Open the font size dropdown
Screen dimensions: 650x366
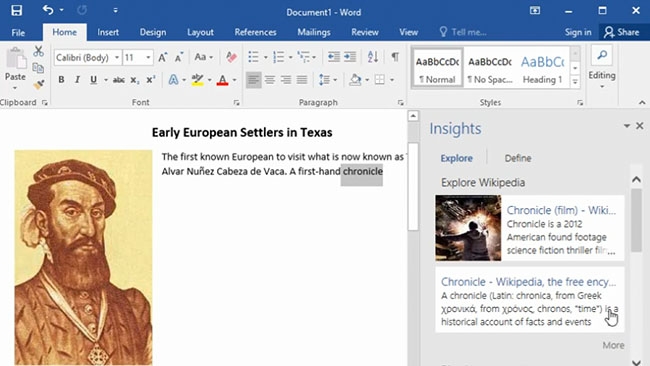148,58
